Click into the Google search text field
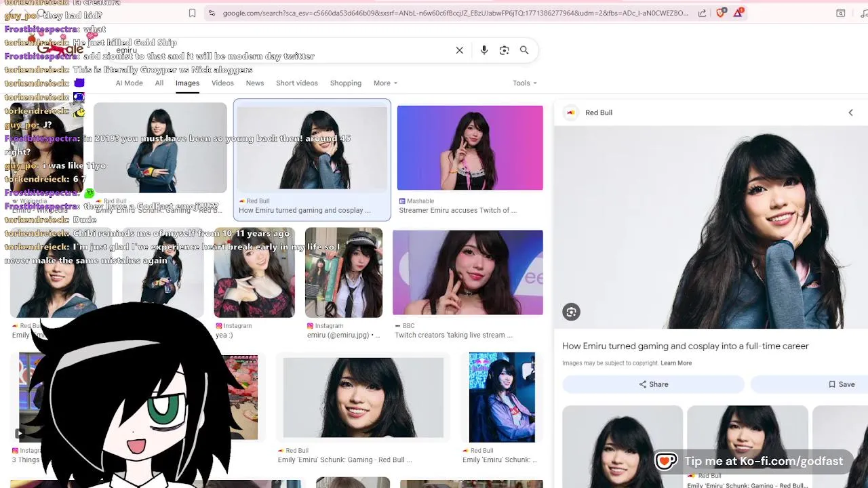This screenshot has height=488, width=868. (x=285, y=50)
